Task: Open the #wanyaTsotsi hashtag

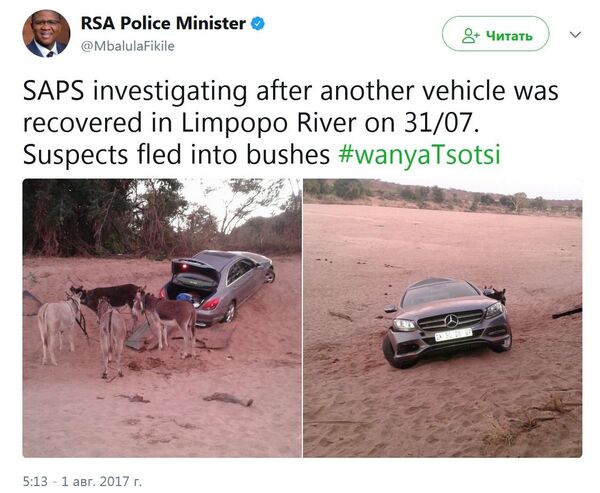Action: pos(419,155)
